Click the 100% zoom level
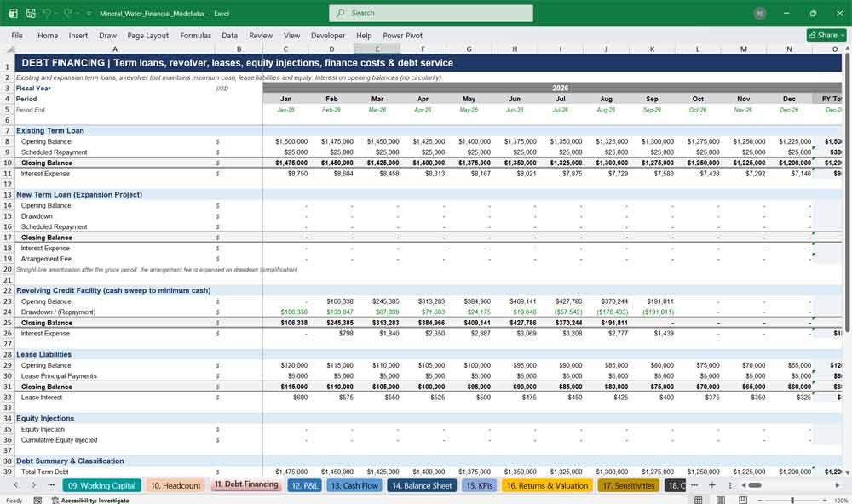Image resolution: width=852 pixels, height=504 pixels. click(841, 501)
